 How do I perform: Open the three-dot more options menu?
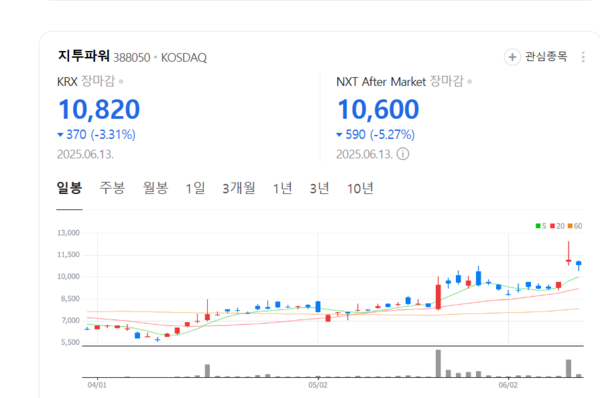(x=583, y=57)
